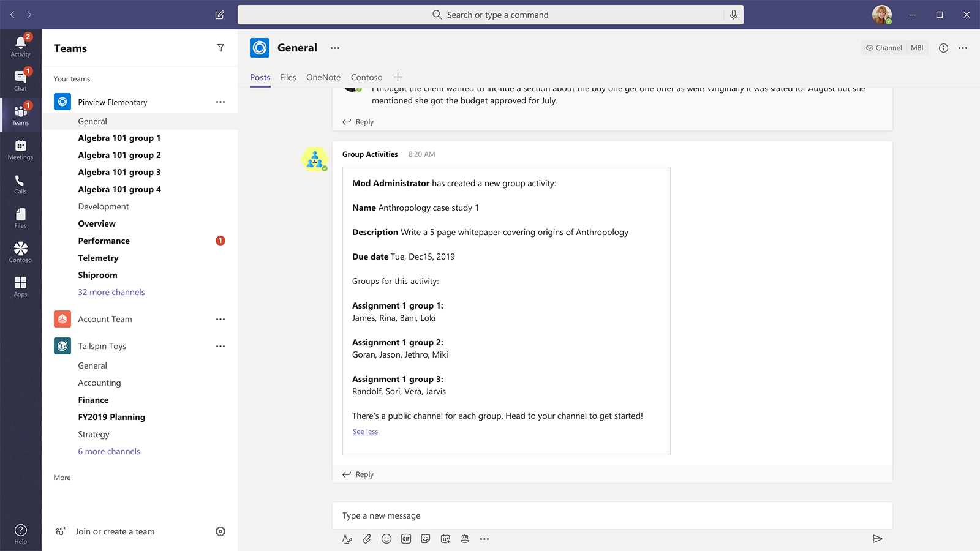Open FY2019 Planning channel
Screen dimensions: 980x551
point(111,417)
